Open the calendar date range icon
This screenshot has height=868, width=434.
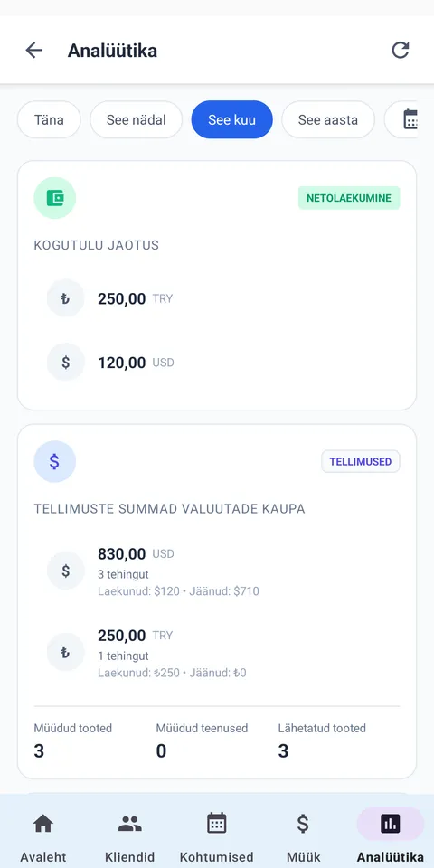coord(410,119)
